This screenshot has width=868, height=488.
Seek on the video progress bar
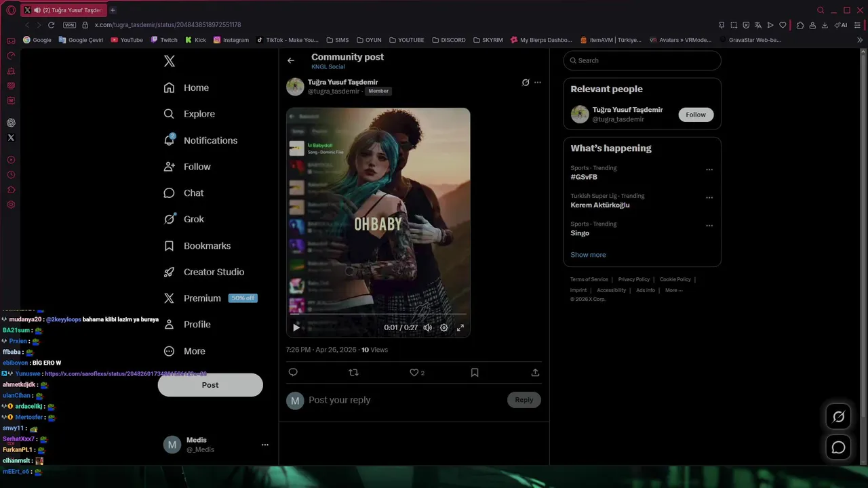tap(378, 314)
